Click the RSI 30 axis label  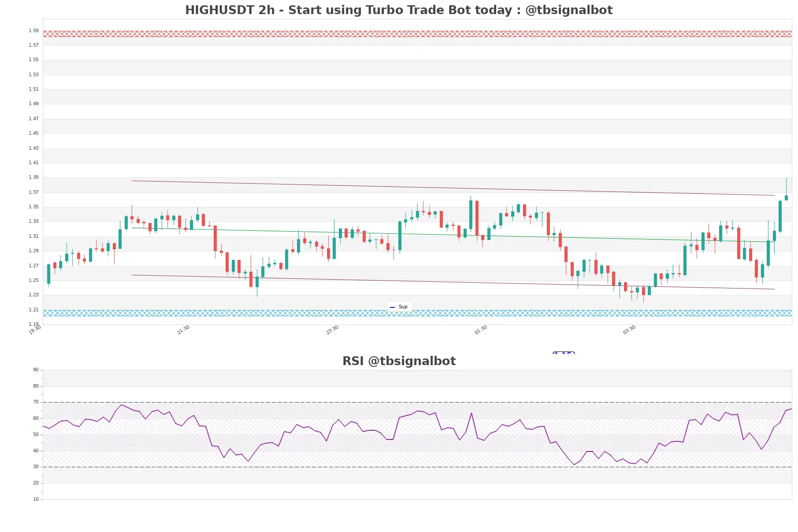tap(36, 467)
